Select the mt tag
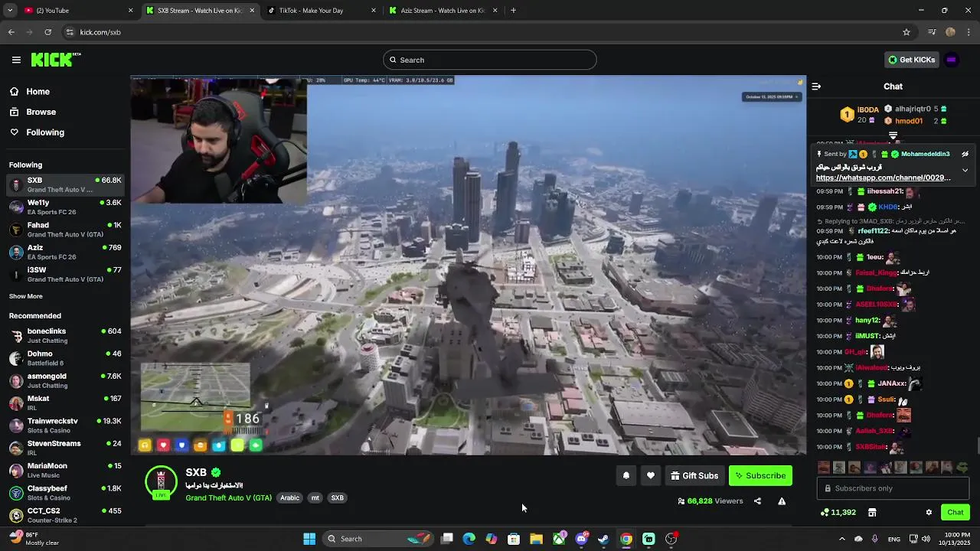Screen dimensions: 980x551 [x=315, y=498]
